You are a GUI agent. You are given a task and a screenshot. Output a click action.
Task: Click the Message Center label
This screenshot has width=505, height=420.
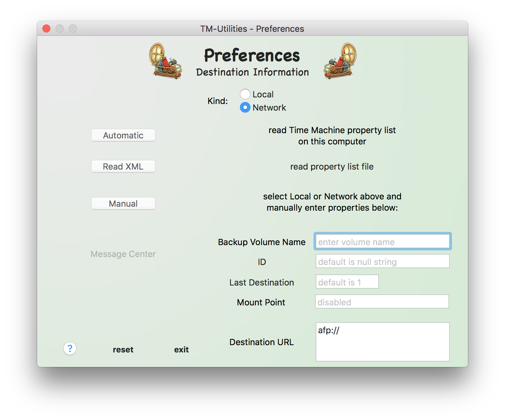tap(123, 254)
